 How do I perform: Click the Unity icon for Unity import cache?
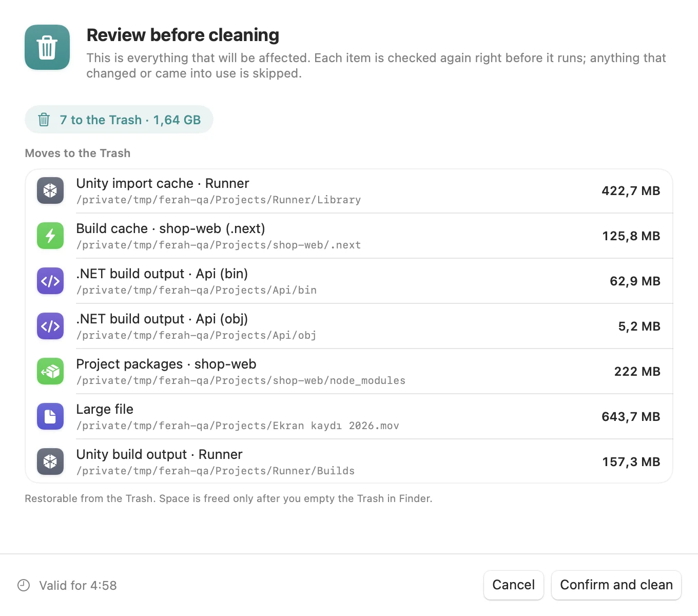[50, 190]
